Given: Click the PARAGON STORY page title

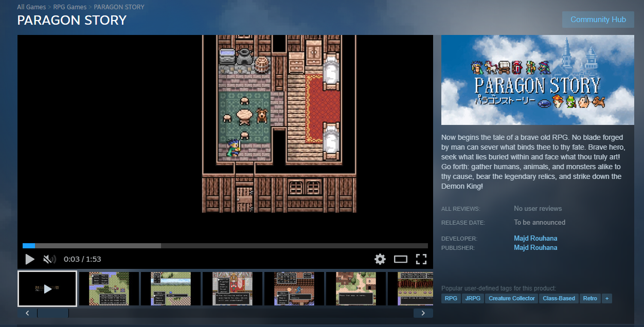Looking at the screenshot, I should coord(71,20).
